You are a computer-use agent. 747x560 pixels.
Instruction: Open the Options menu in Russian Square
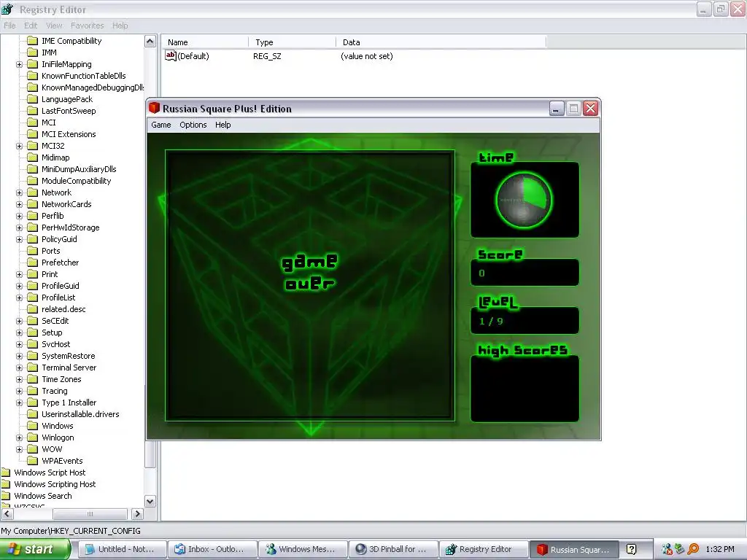[193, 125]
